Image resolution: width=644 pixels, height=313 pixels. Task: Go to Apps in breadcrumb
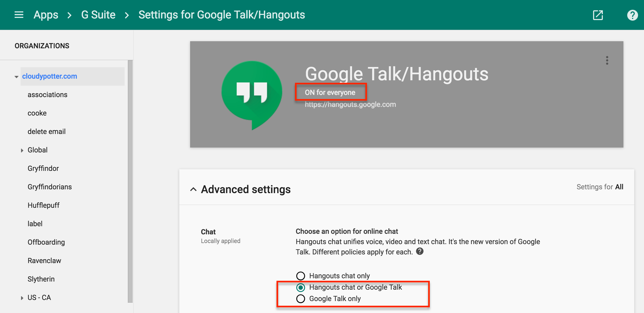46,15
